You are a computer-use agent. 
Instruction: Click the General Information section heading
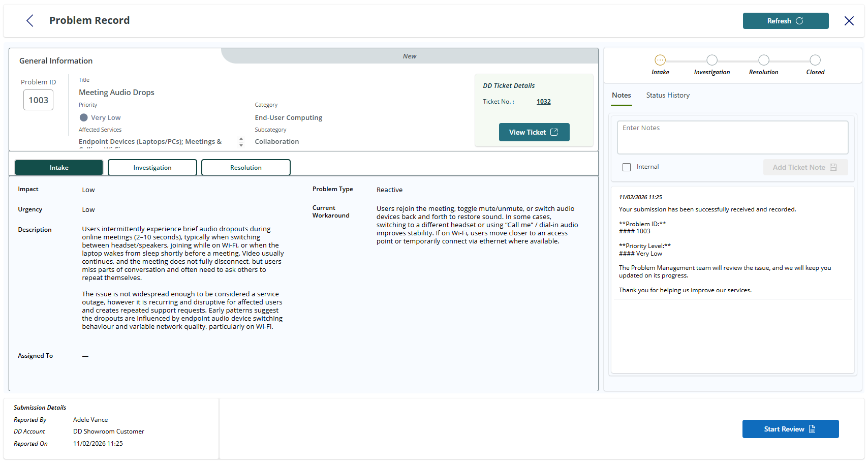pyautogui.click(x=56, y=61)
